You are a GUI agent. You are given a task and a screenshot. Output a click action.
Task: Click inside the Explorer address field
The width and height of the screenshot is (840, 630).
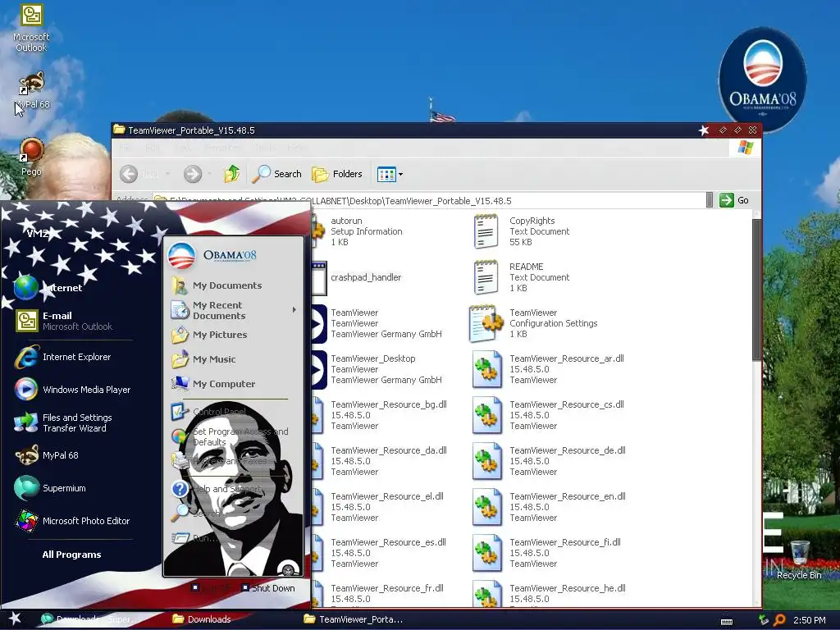tap(428, 201)
